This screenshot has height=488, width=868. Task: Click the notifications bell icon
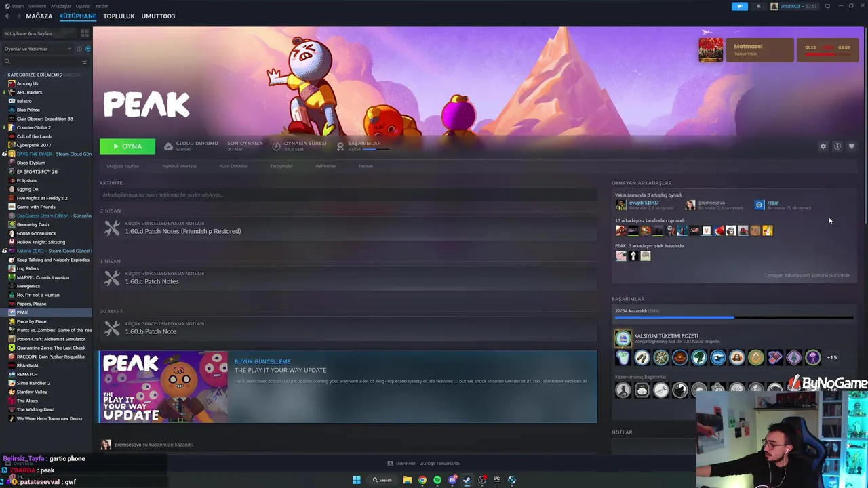759,6
